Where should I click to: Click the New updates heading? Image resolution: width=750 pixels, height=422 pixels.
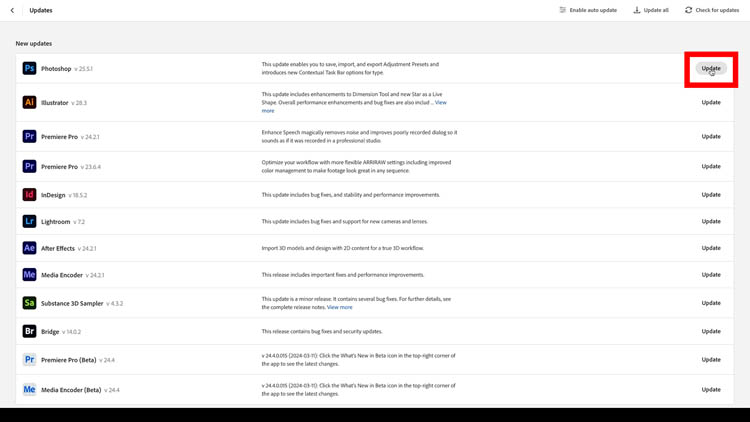click(x=34, y=44)
